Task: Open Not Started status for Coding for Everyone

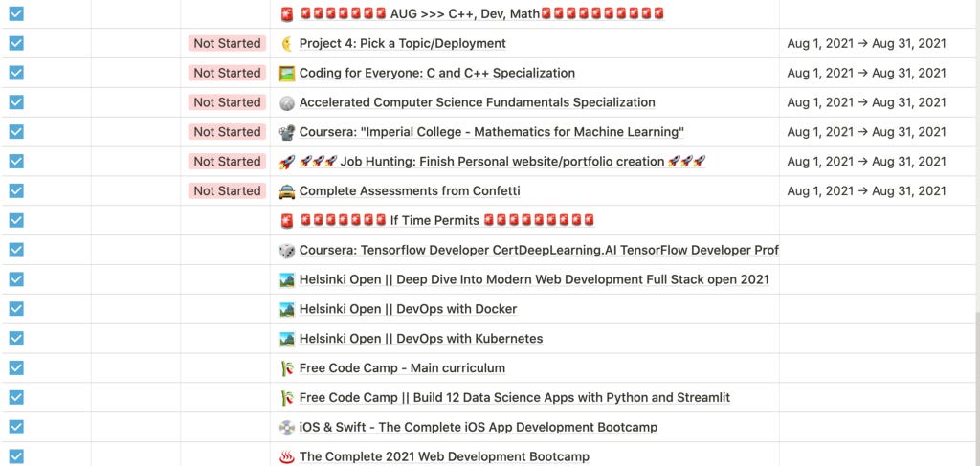Action: click(x=227, y=73)
